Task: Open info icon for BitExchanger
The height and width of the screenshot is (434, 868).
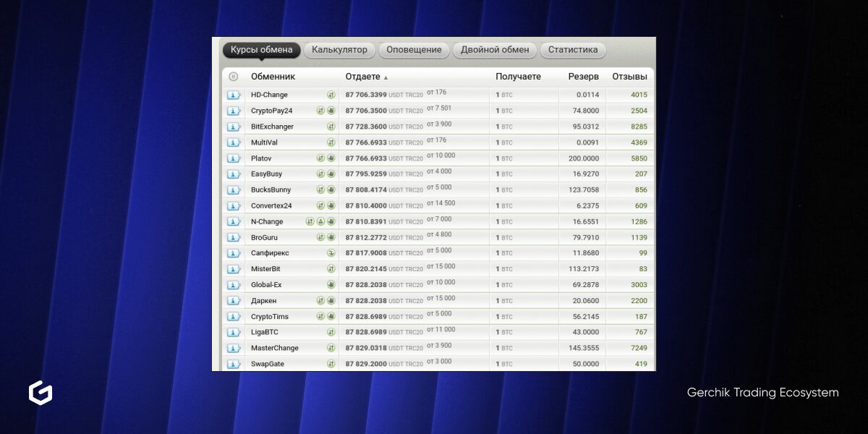Action: point(233,127)
